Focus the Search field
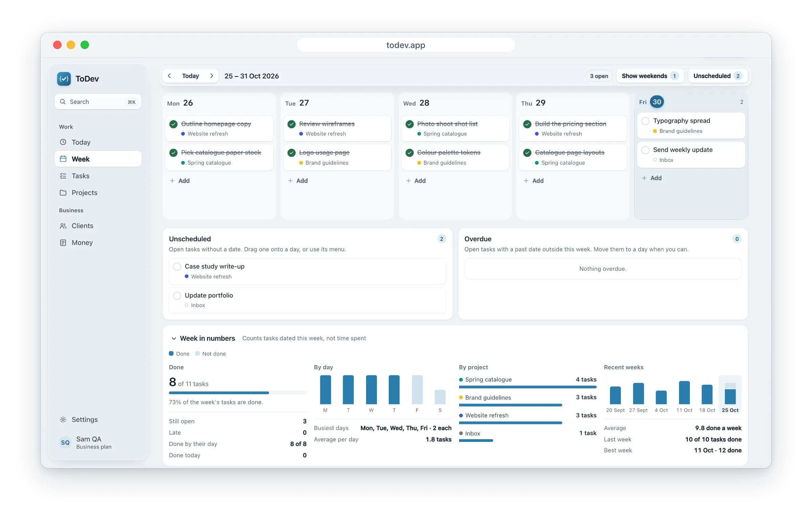This screenshot has height=517, width=812. click(98, 102)
